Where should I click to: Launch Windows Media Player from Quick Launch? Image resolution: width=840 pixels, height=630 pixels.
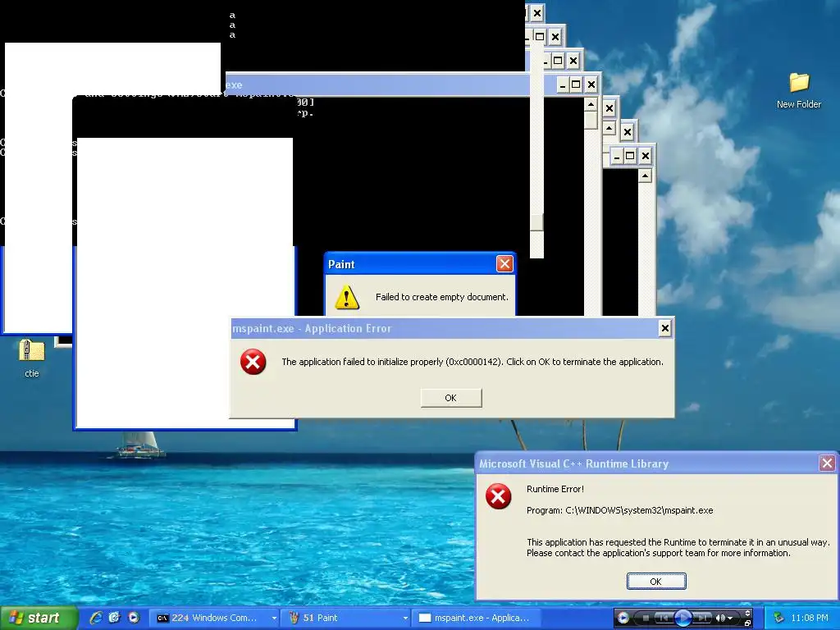click(134, 618)
